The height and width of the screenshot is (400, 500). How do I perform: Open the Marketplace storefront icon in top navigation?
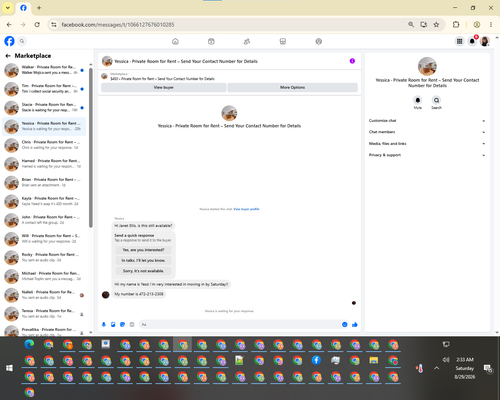point(283,41)
